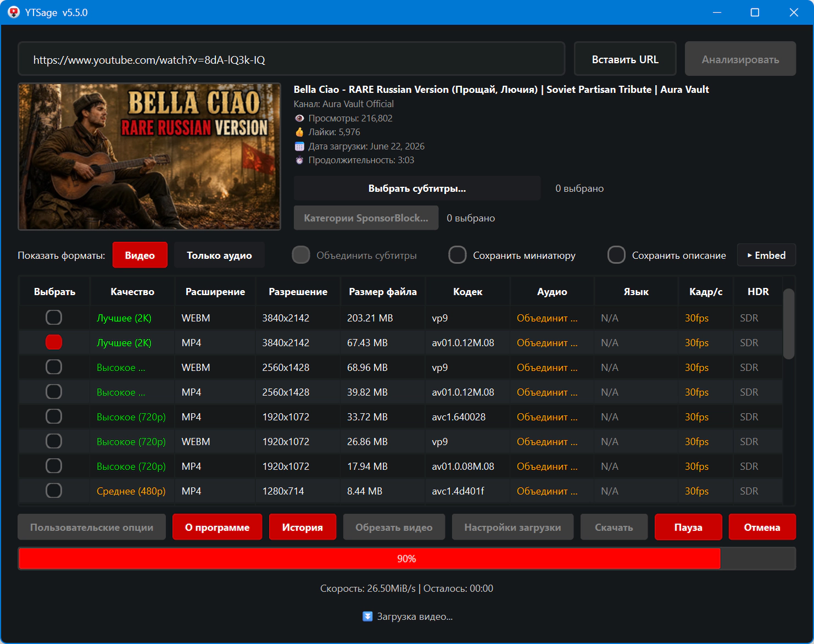Image resolution: width=814 pixels, height=644 pixels.
Task: Click the Выбрать column header
Action: (54, 292)
